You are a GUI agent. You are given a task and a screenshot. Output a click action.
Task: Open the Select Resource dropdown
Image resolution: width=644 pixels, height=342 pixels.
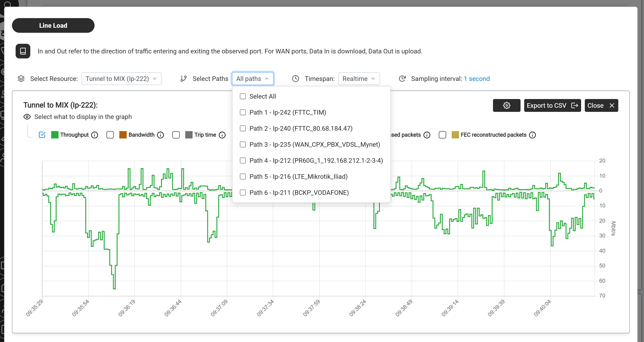[x=121, y=79]
